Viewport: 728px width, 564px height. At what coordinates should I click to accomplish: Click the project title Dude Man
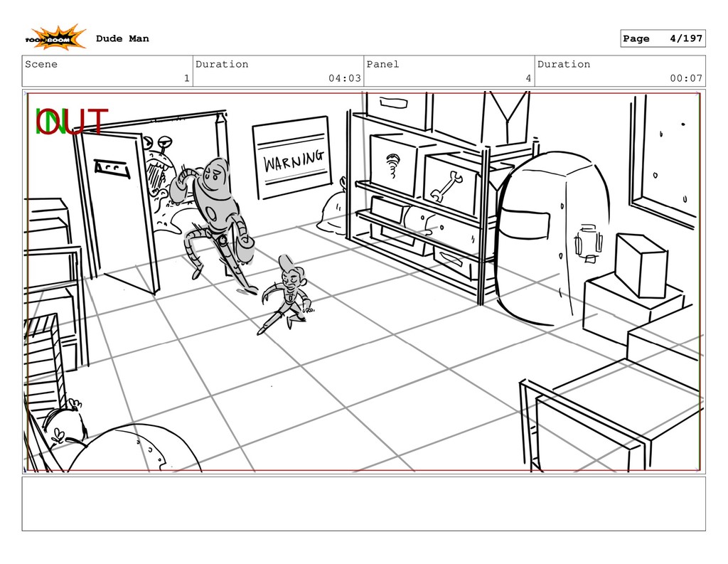(x=122, y=38)
